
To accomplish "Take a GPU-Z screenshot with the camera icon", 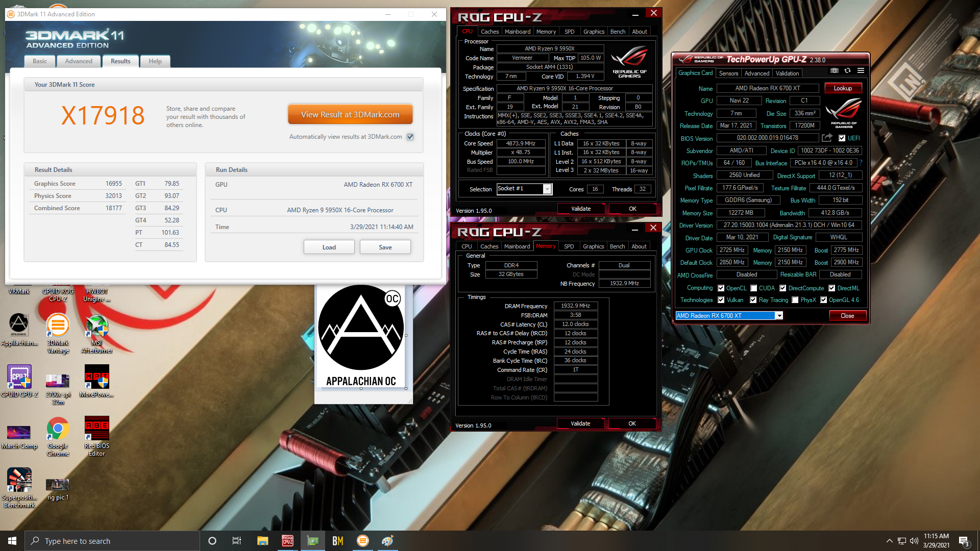I will tap(834, 71).
